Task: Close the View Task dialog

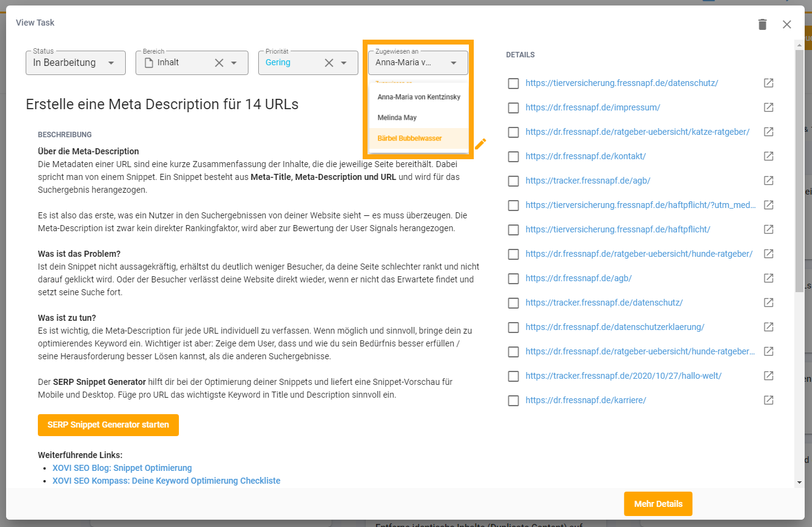Action: (787, 24)
